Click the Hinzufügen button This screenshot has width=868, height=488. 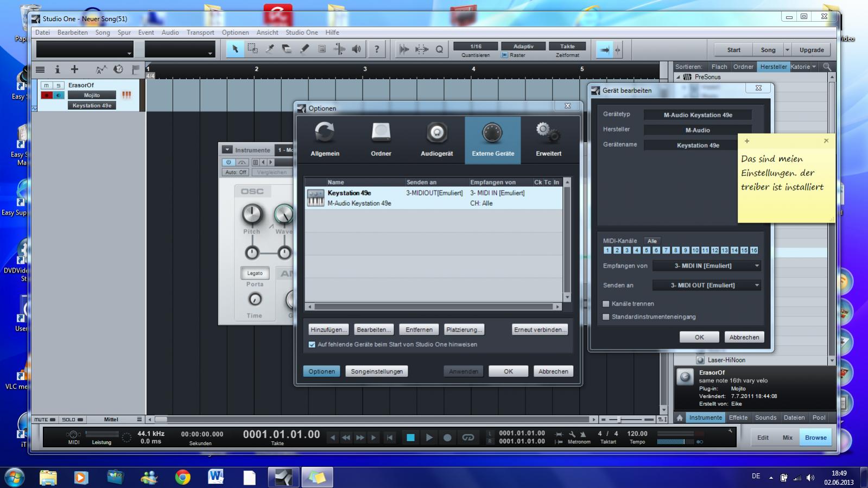coord(328,329)
